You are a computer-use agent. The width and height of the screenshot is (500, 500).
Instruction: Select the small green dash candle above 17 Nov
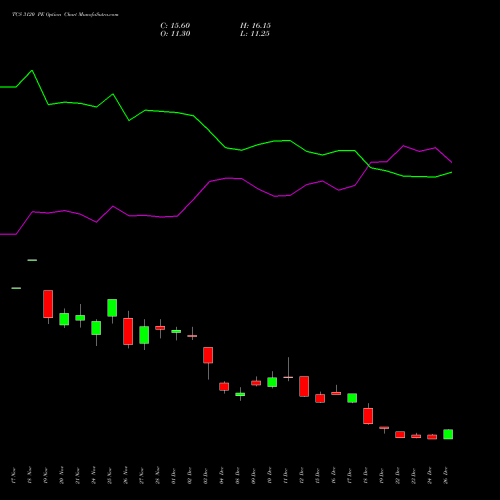(16, 288)
